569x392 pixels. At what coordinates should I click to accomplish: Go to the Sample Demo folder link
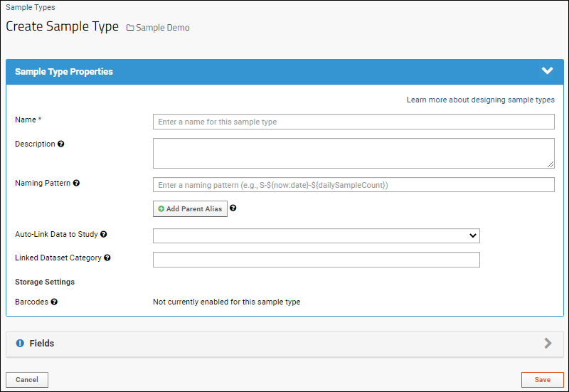(x=163, y=28)
